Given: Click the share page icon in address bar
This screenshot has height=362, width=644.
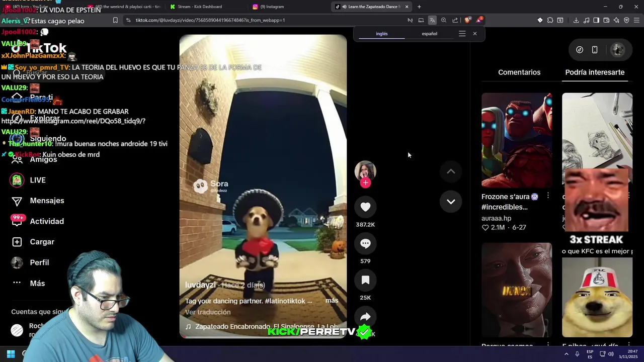Looking at the screenshot, I should pos(455,20).
